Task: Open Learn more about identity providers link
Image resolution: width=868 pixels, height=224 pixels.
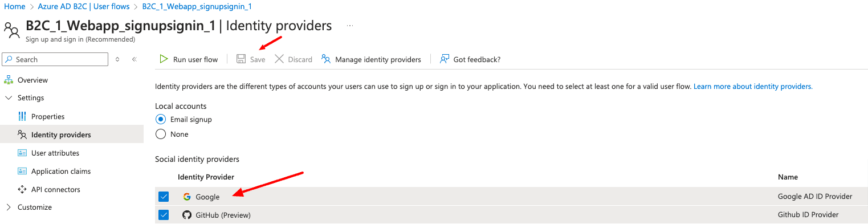Action: click(x=753, y=87)
